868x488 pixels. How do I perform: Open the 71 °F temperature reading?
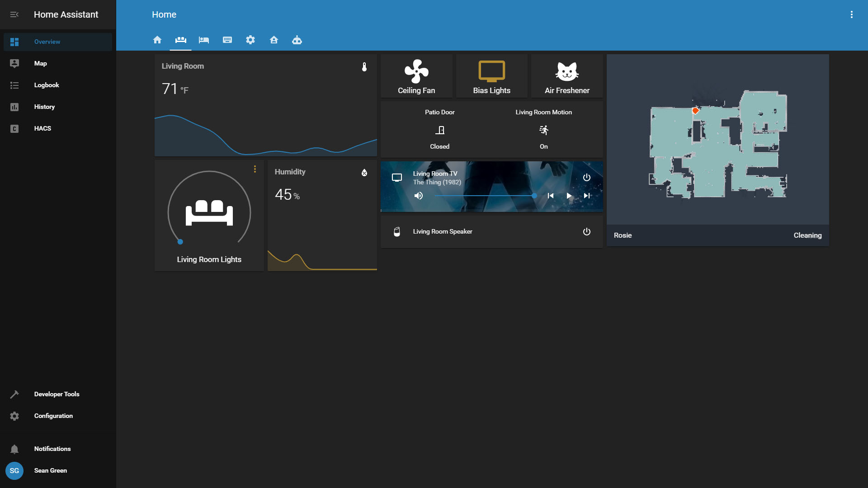pos(175,89)
